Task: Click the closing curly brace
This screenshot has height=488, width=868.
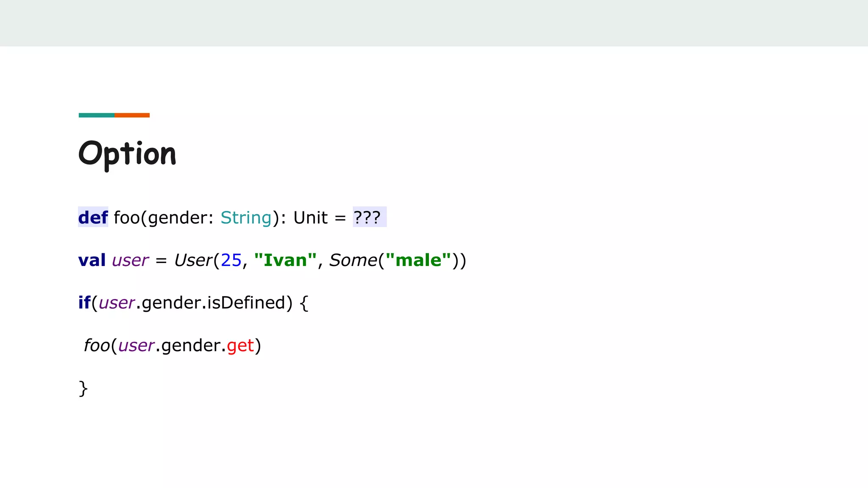Action: click(83, 388)
